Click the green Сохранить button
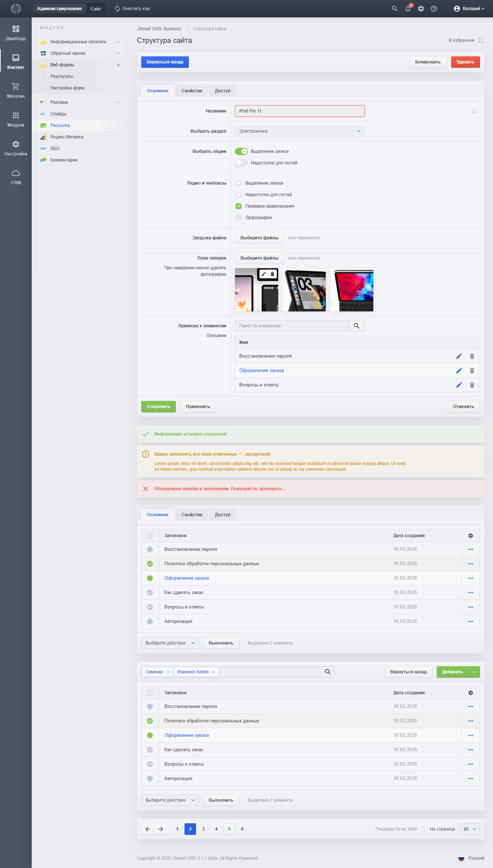The image size is (493, 868). 158,407
